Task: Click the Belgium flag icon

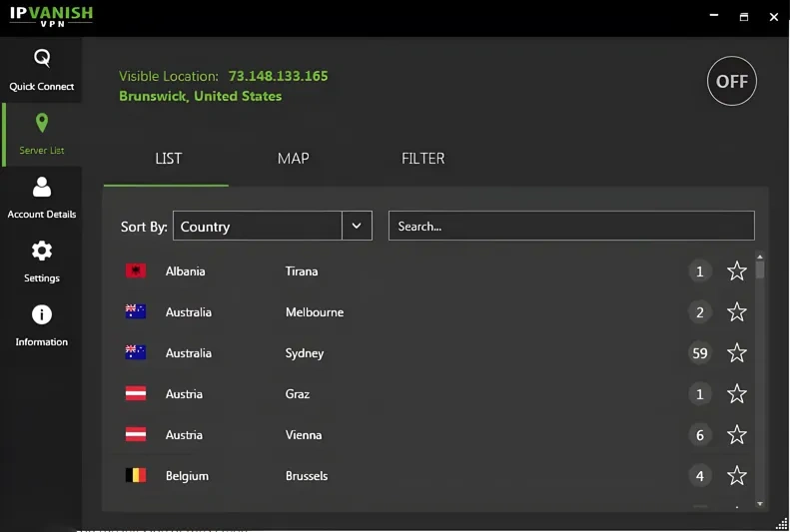Action: click(x=136, y=475)
